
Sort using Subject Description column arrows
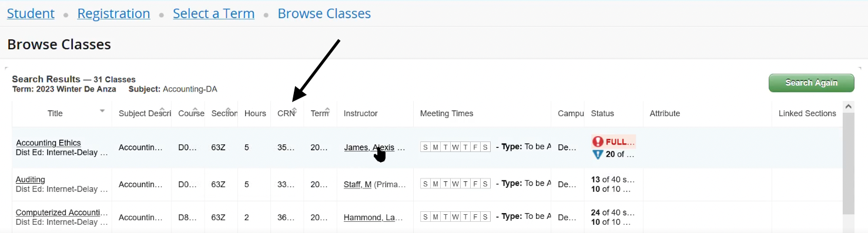162,110
